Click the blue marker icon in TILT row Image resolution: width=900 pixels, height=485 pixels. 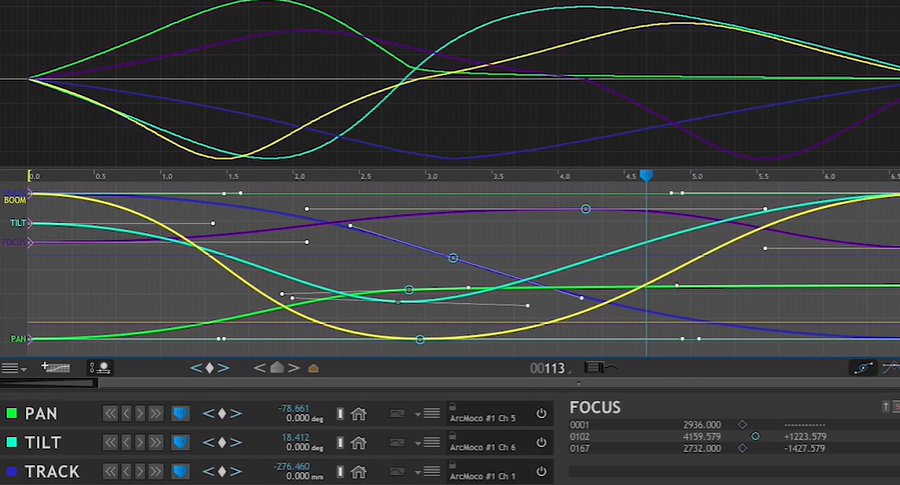point(181,442)
